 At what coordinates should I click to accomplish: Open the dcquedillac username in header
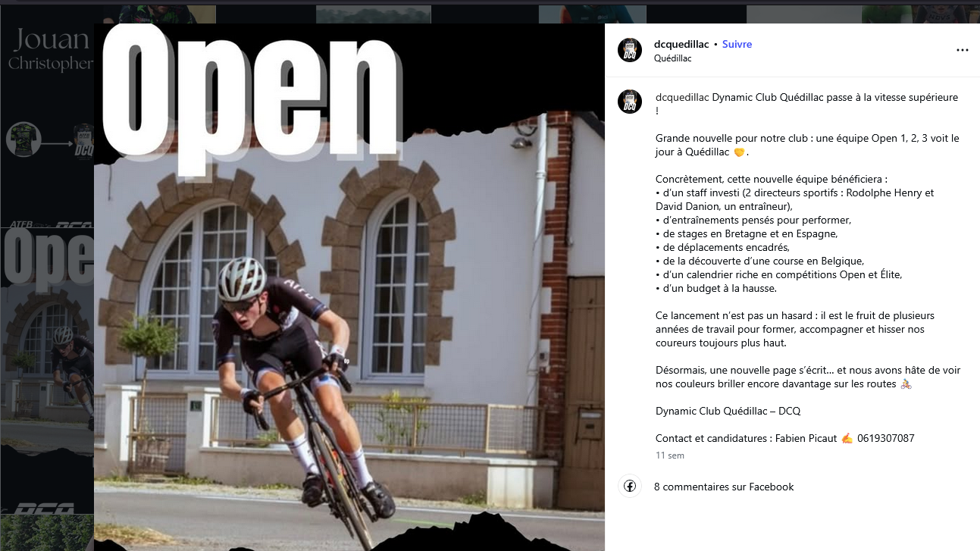coord(681,44)
